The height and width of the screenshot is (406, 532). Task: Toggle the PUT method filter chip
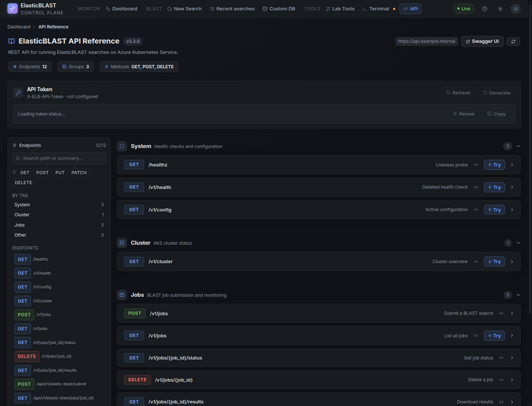[60, 173]
